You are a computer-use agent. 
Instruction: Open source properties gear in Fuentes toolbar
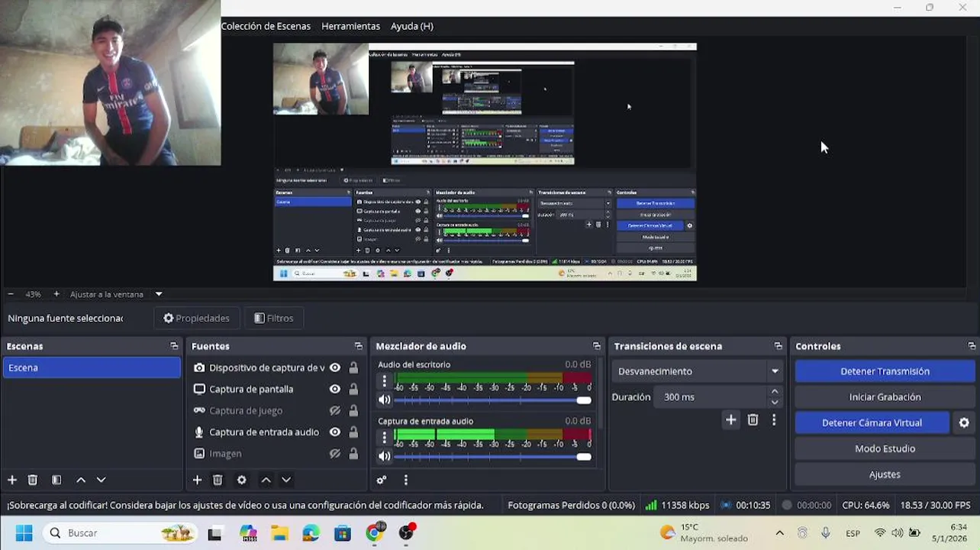tap(242, 480)
